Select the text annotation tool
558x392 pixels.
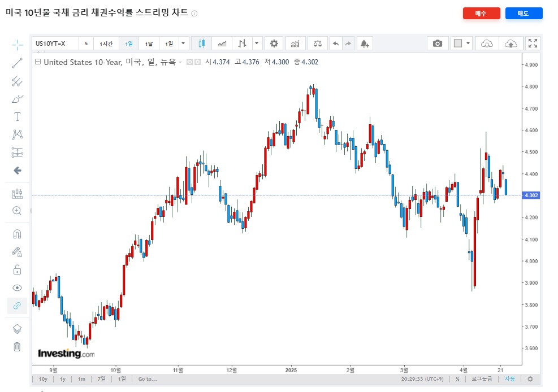17,117
